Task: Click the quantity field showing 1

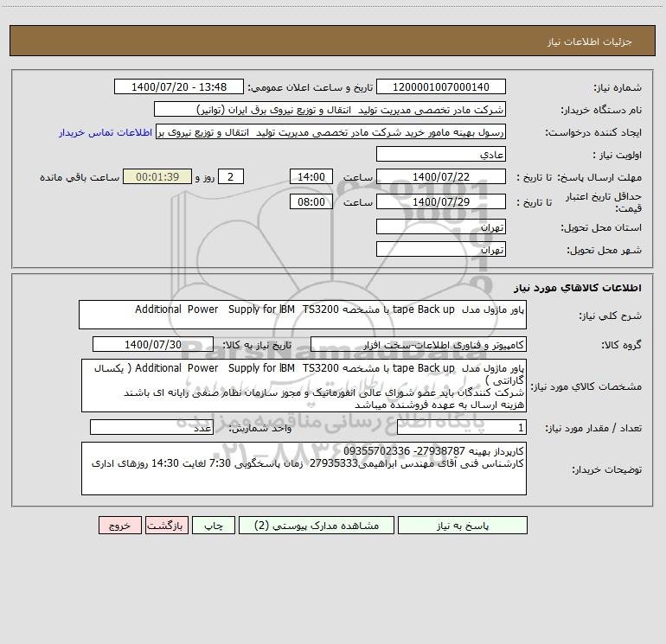Action: click(x=462, y=427)
